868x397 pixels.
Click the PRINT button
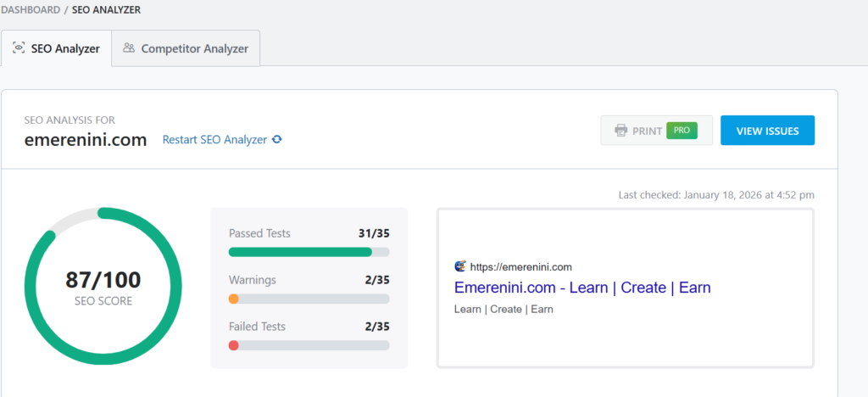657,131
